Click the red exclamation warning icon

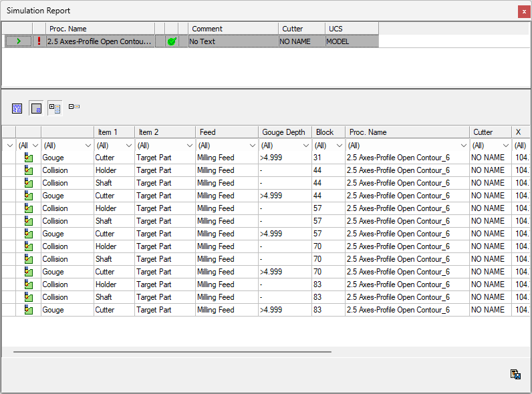(39, 41)
